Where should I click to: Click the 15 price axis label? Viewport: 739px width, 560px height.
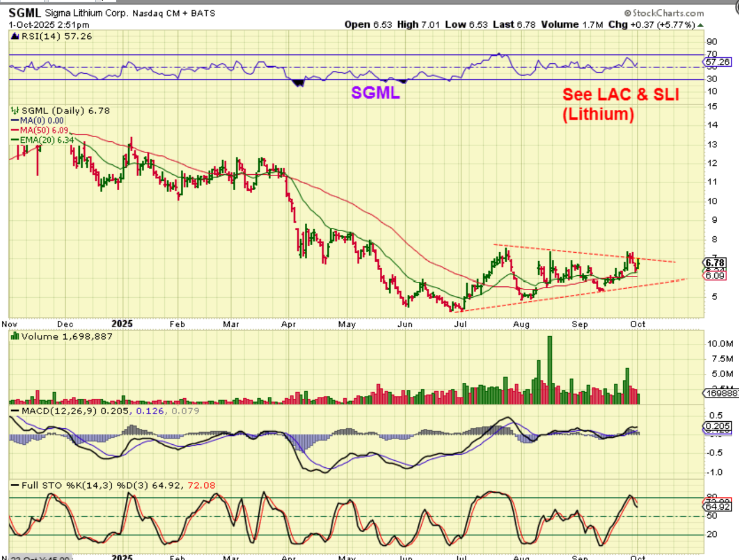click(x=714, y=106)
